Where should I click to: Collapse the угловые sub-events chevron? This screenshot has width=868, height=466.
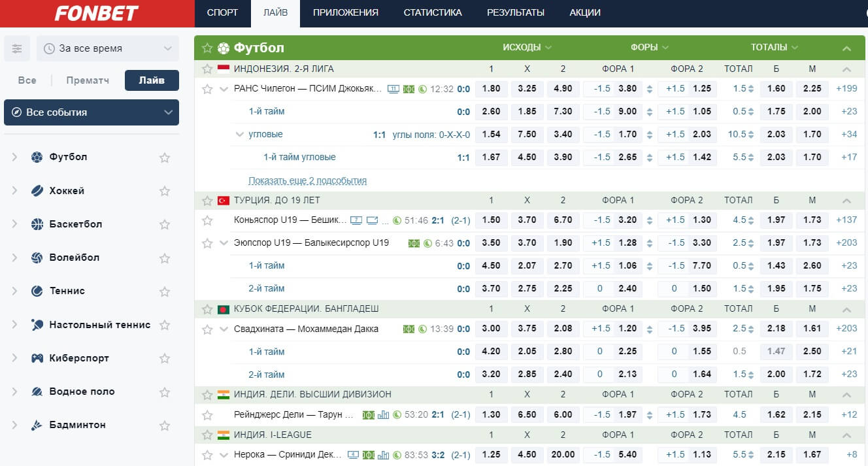239,135
